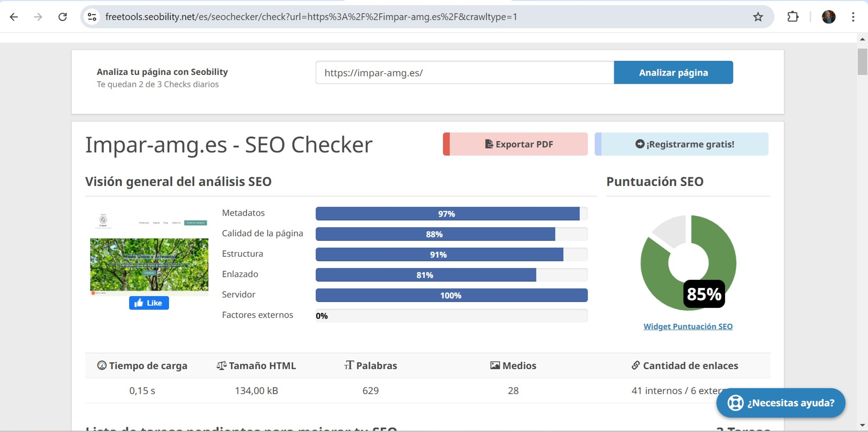Export the report via Exportar PDF
This screenshot has width=868, height=432.
coord(515,144)
